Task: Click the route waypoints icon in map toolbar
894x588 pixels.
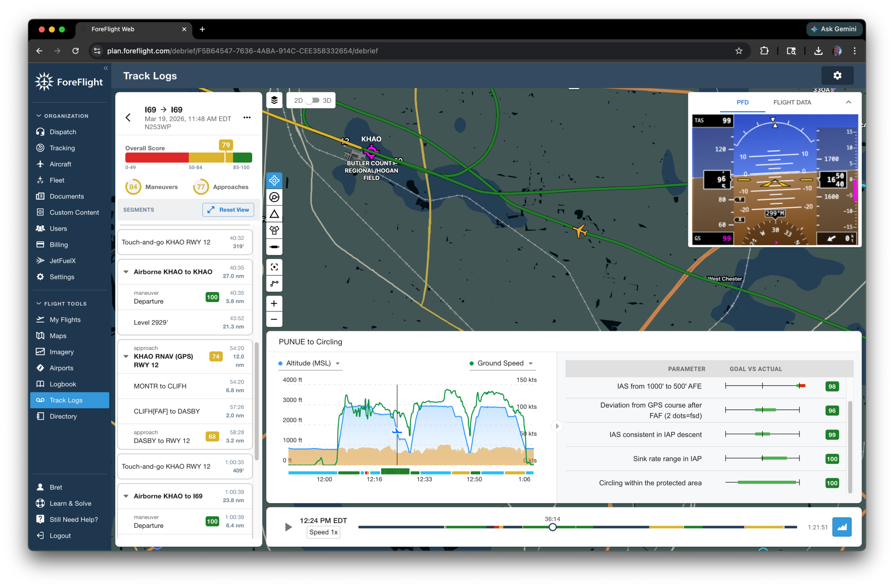Action: (x=274, y=284)
